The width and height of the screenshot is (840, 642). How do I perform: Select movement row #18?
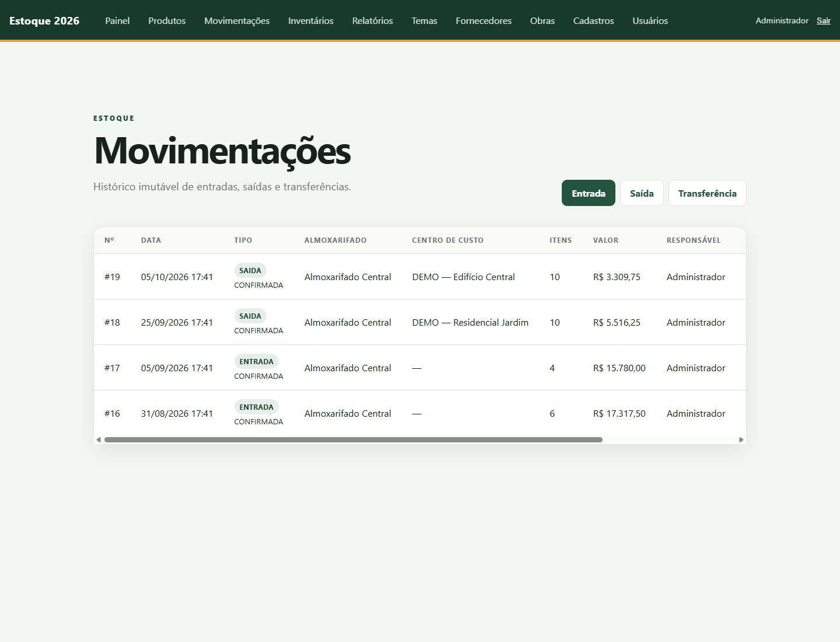(x=420, y=322)
